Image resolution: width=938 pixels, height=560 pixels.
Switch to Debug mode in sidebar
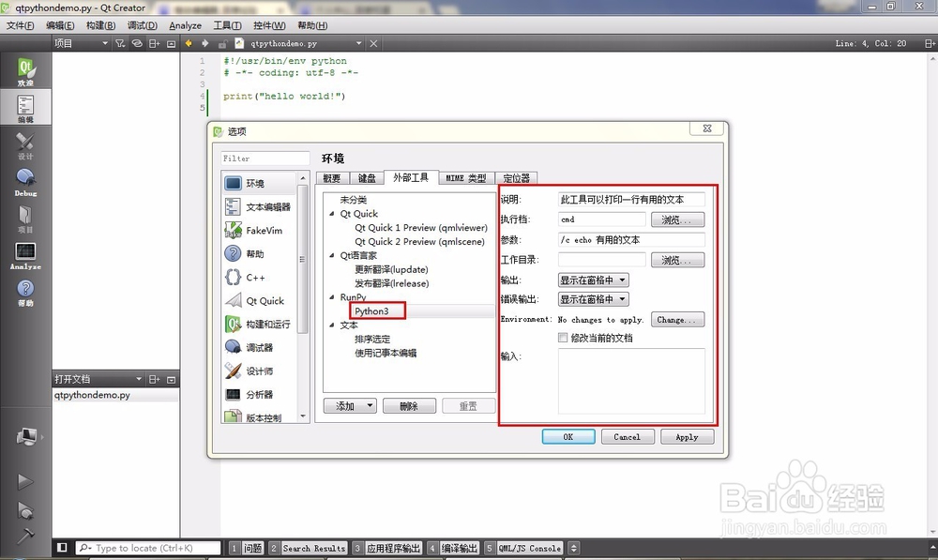pyautogui.click(x=25, y=182)
